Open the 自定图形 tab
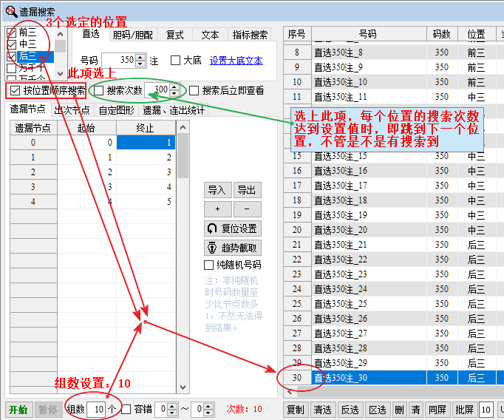 click(116, 110)
